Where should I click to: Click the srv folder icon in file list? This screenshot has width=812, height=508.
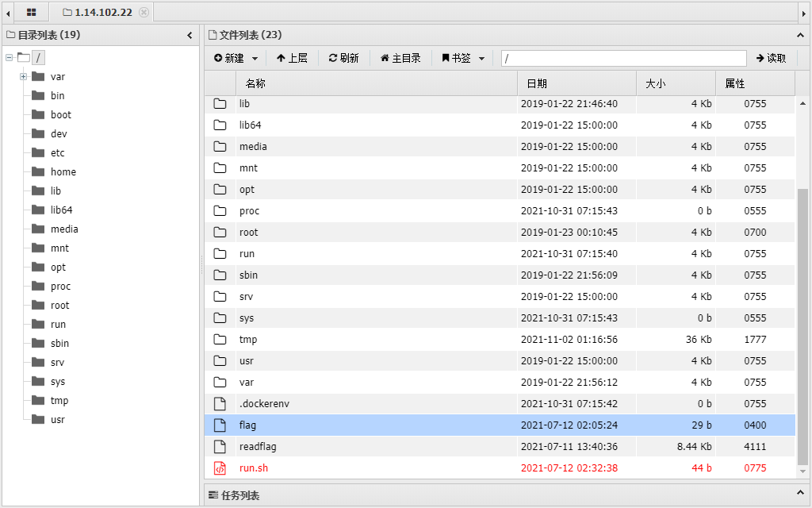click(220, 297)
